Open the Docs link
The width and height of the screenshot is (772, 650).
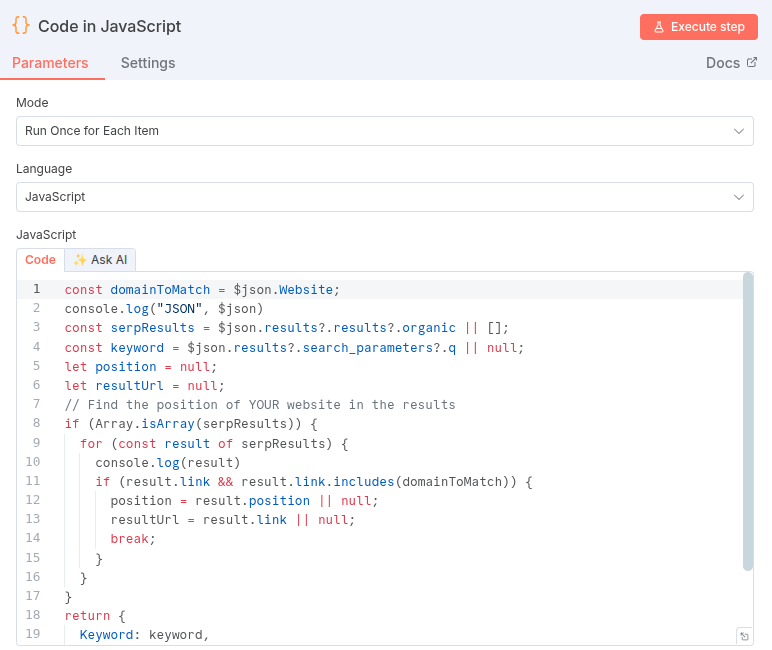723,63
